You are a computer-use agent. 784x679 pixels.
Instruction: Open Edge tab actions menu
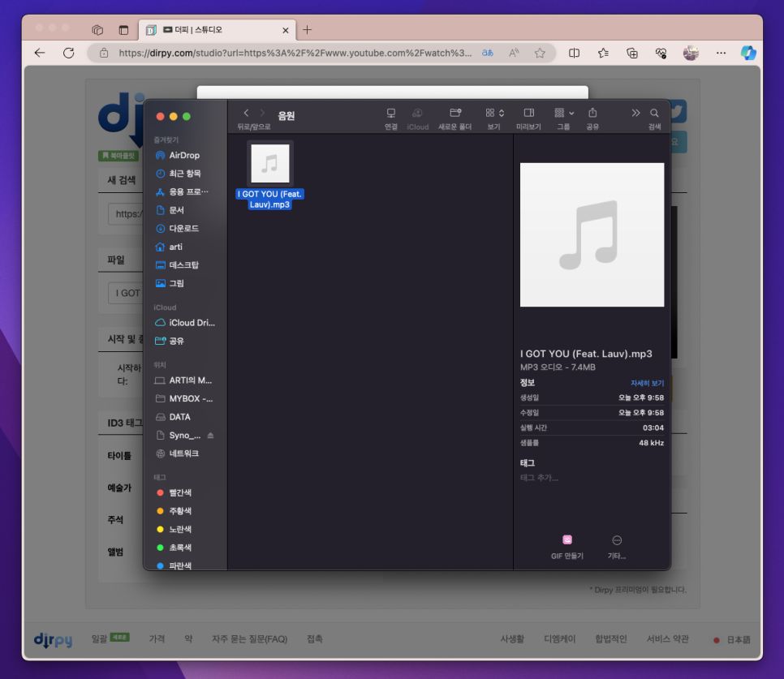[x=123, y=30]
